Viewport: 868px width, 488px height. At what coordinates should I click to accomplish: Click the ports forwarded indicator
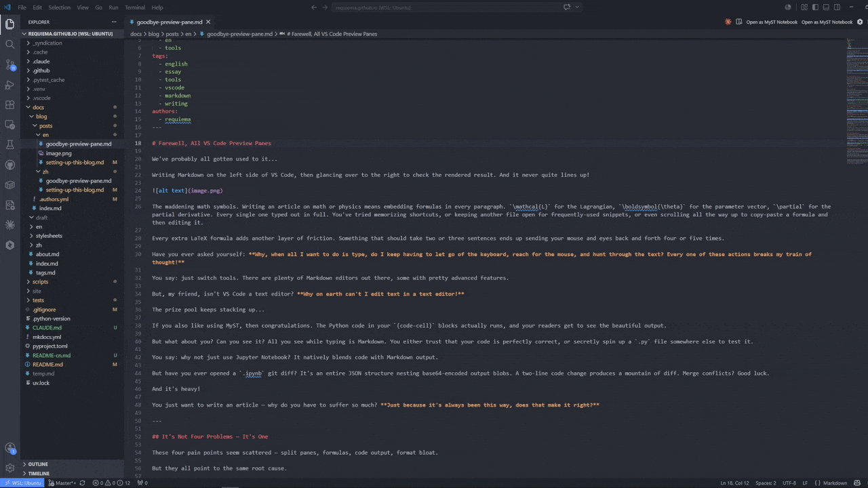pyautogui.click(x=142, y=483)
